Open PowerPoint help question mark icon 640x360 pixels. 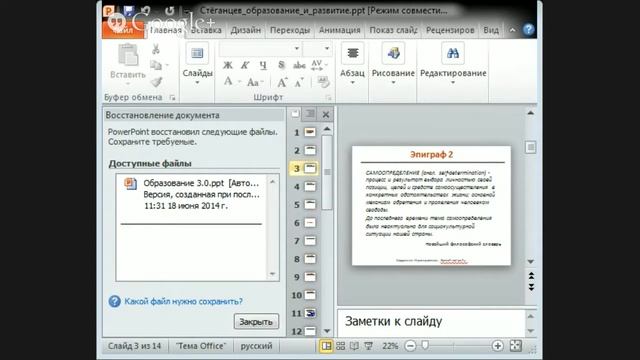529,29
